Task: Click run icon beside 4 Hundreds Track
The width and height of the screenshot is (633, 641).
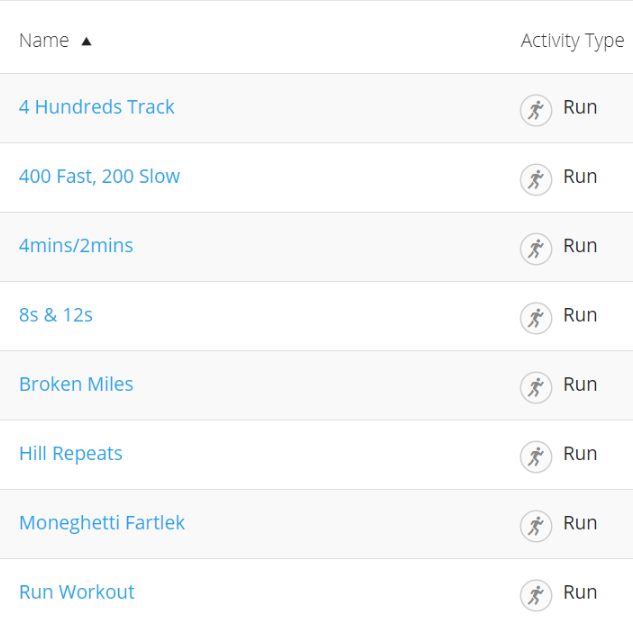Action: (536, 109)
